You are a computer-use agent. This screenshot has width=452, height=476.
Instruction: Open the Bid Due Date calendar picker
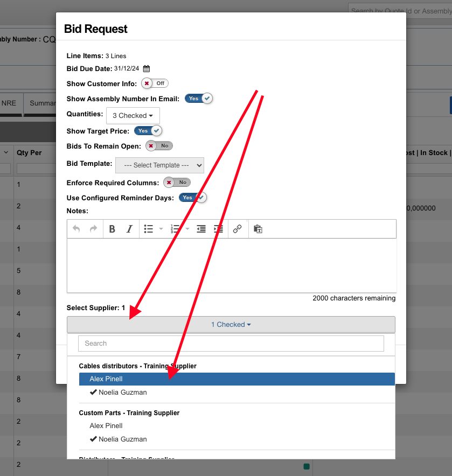[x=147, y=68]
